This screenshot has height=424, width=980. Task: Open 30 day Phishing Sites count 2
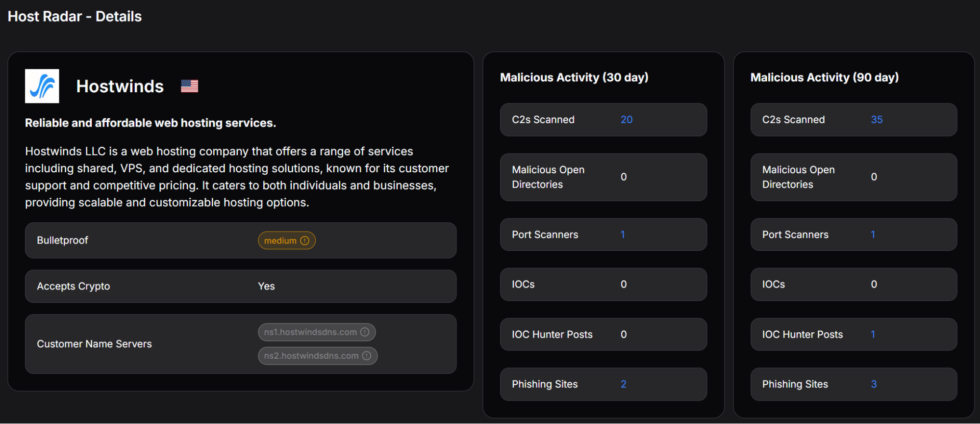point(623,384)
